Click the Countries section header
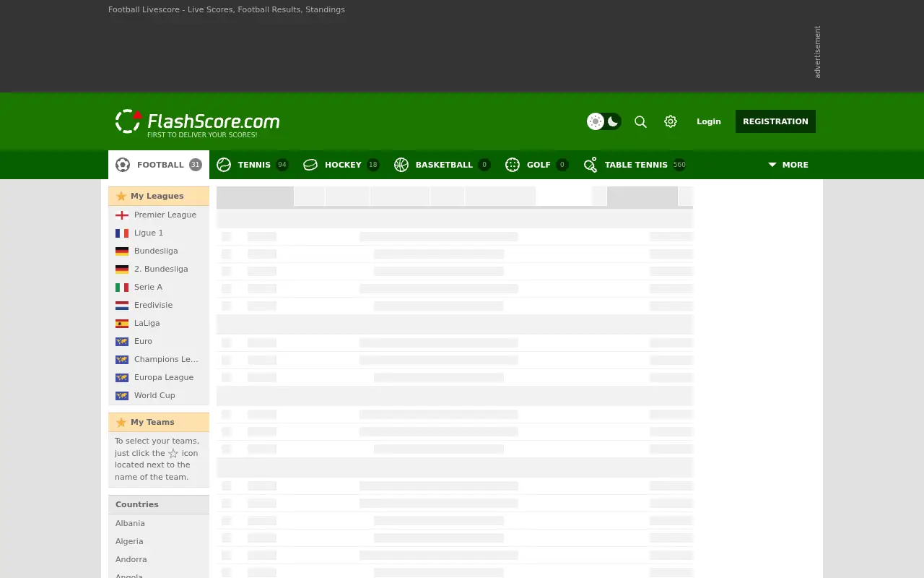This screenshot has height=578, width=924. 159,504
